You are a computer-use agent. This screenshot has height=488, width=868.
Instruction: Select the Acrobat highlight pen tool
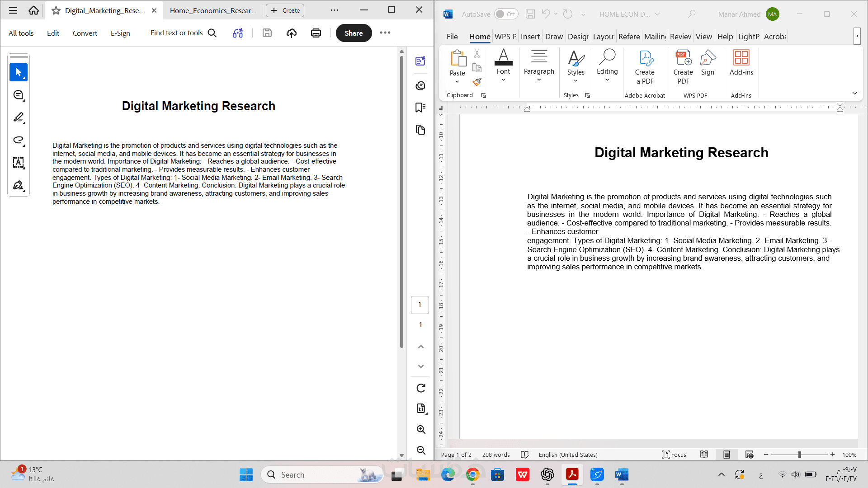[x=19, y=117]
